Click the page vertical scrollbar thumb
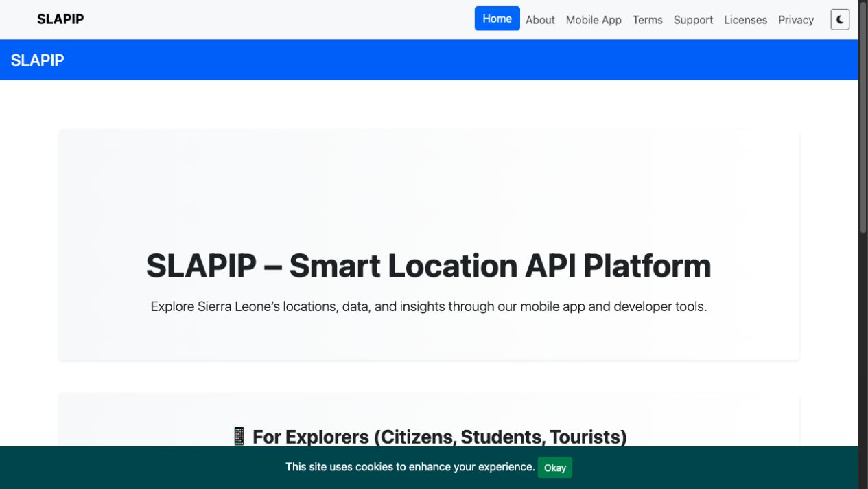 863,117
